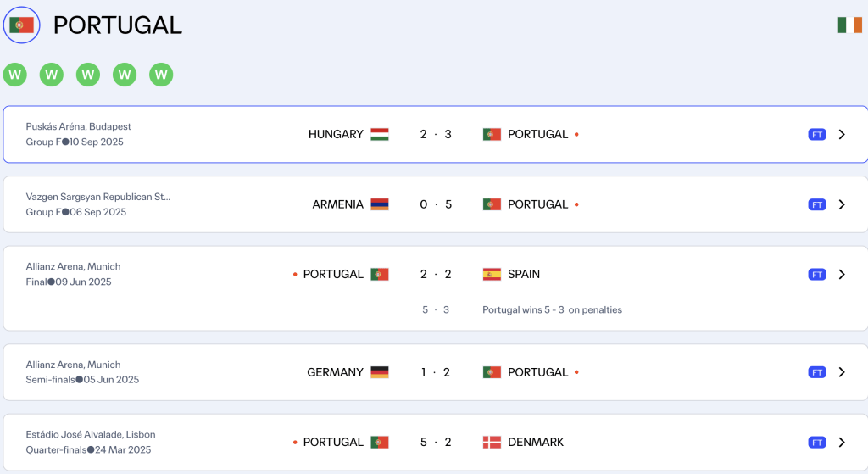The image size is (868, 474).
Task: Click the Denmark flag icon
Action: (x=492, y=442)
